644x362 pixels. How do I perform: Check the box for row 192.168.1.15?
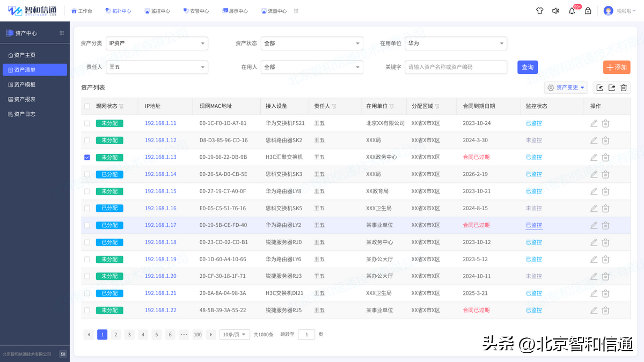pos(87,191)
